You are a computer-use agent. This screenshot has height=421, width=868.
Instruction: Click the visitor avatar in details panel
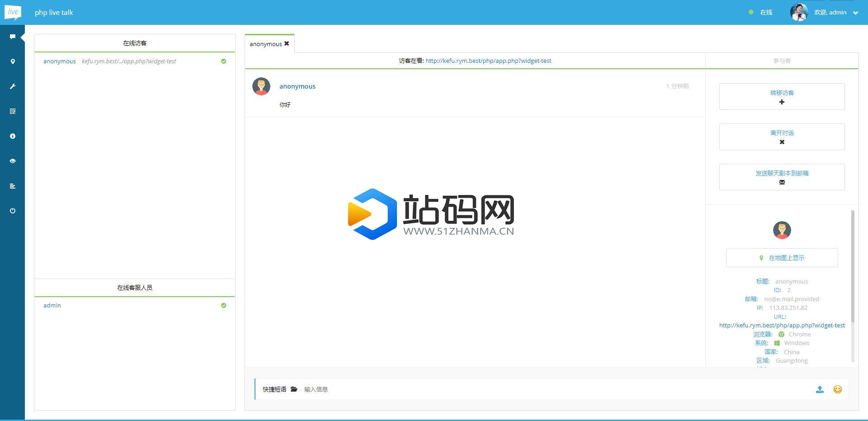click(x=782, y=230)
